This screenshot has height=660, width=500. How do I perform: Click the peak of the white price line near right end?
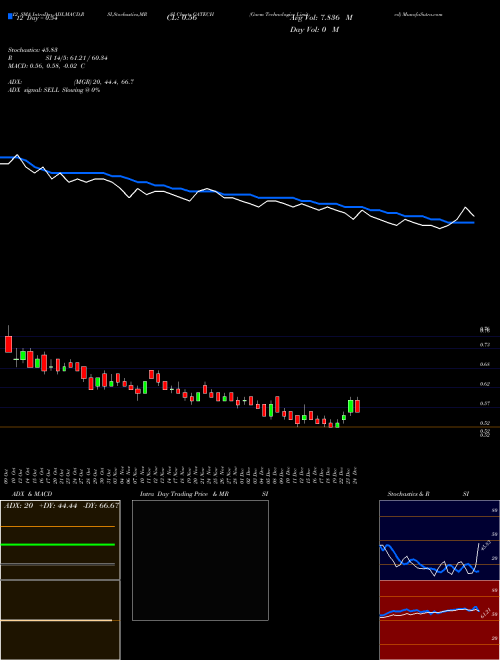[465, 208]
